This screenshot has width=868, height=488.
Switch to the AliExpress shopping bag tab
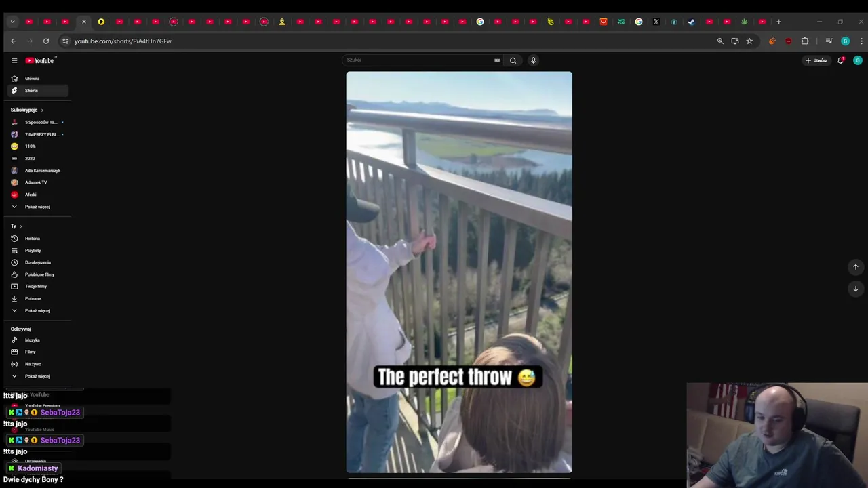(604, 22)
